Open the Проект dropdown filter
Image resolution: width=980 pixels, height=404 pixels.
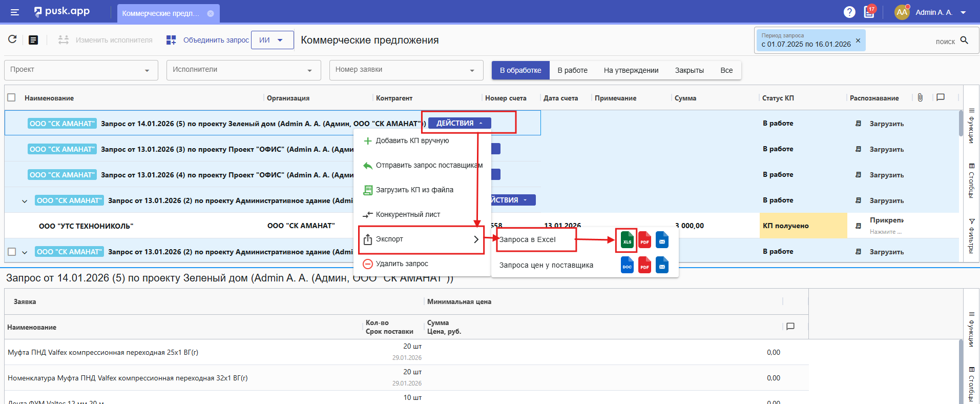click(x=80, y=70)
